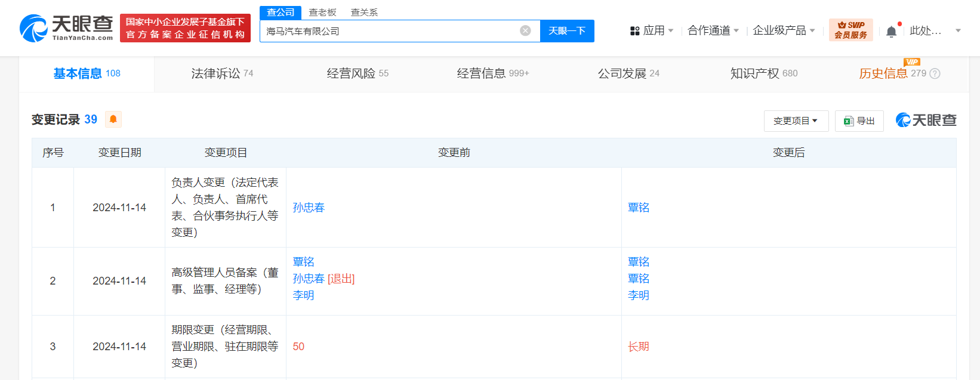
Task: Open the 合作通道 dropdown menu
Action: (713, 30)
